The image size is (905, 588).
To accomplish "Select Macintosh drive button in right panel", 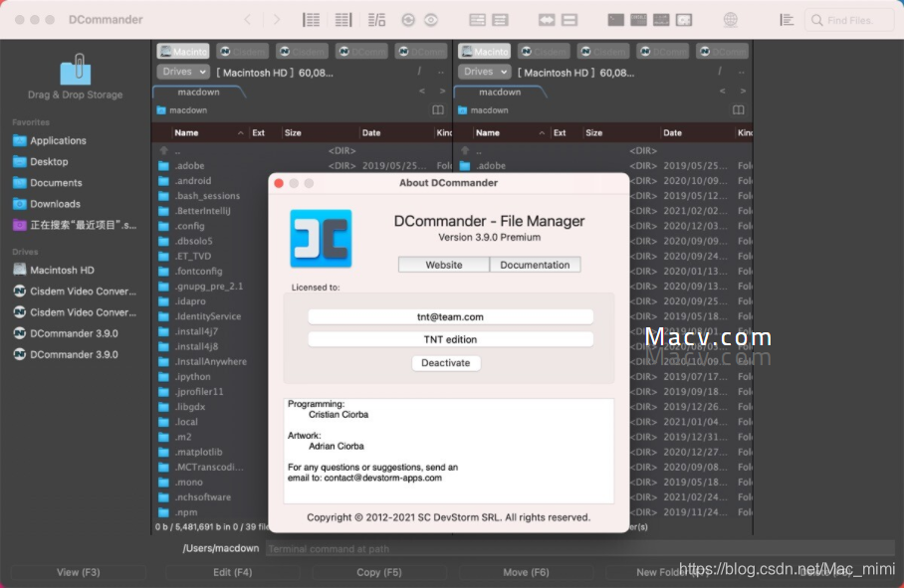I will (x=484, y=52).
